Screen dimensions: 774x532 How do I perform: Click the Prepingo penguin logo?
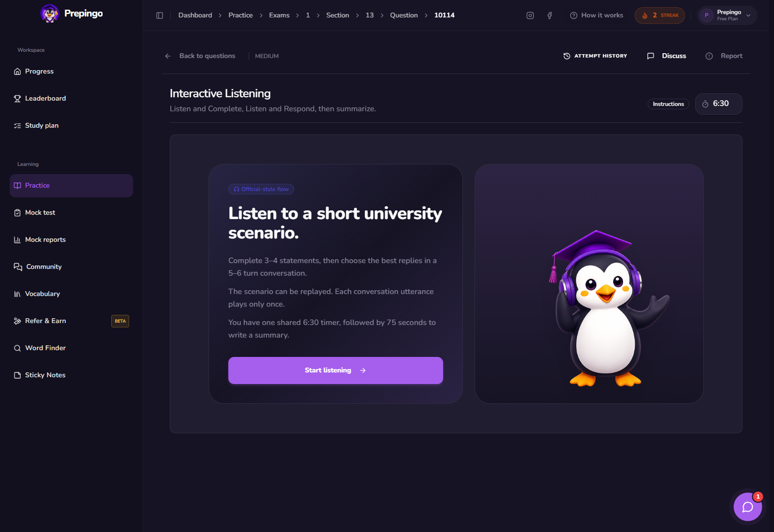coord(49,14)
